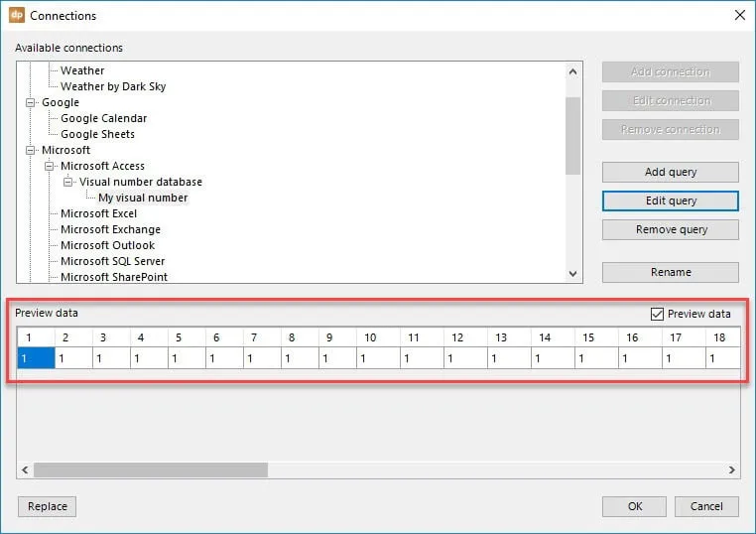Select Weather by Dark Sky entry
756x534 pixels.
pos(112,86)
